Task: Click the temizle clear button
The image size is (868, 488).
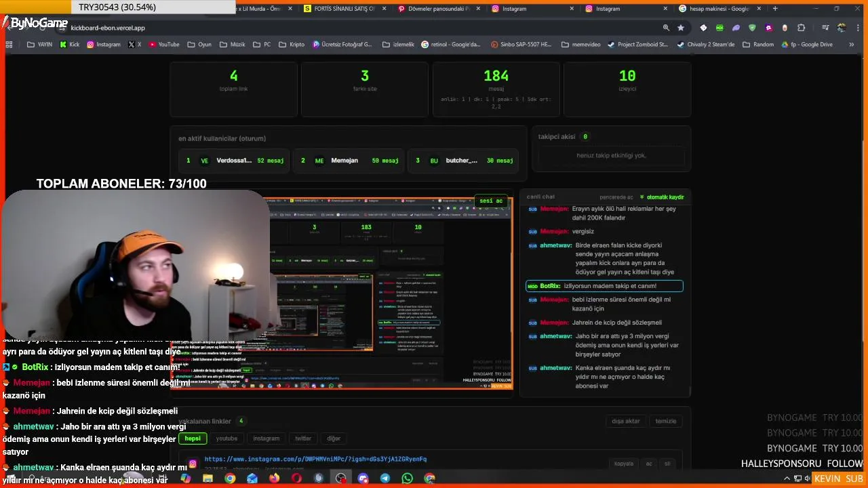Action: (x=666, y=421)
